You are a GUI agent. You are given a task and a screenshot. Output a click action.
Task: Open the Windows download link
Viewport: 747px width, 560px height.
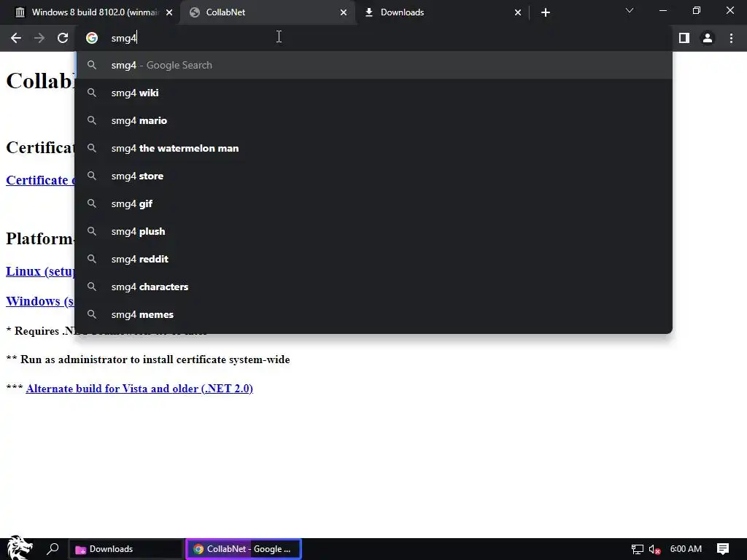(40, 301)
